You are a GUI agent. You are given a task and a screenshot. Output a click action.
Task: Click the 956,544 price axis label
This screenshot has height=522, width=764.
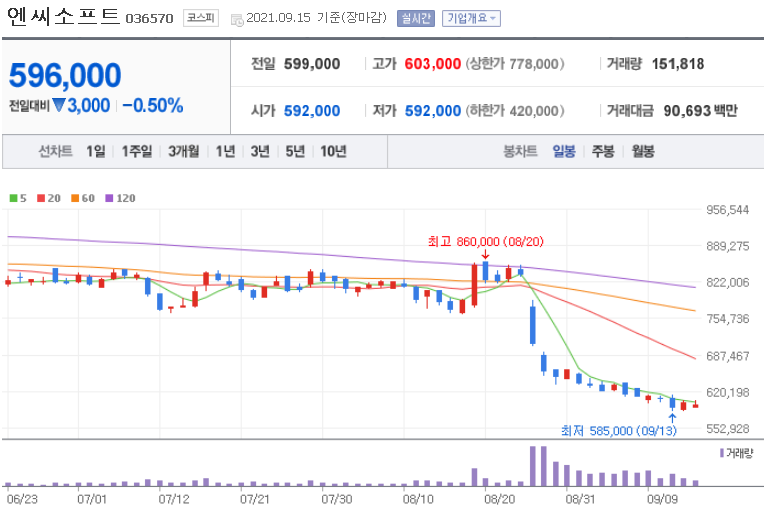(728, 210)
